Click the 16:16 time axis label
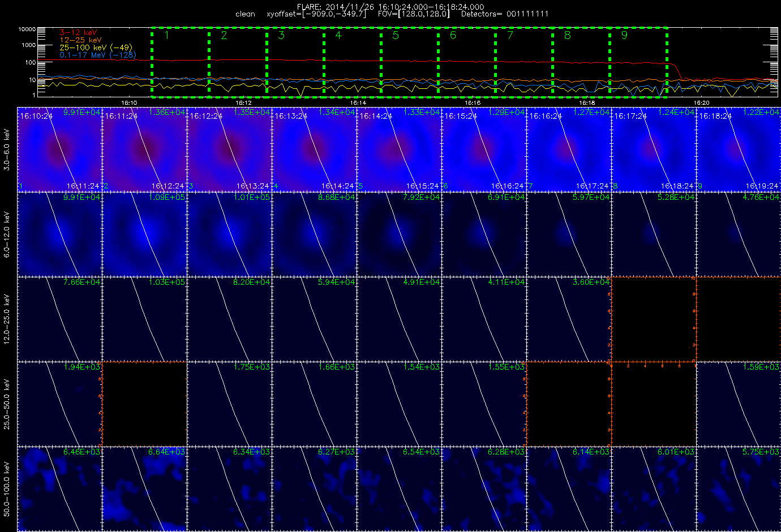781x532 pixels. click(x=473, y=102)
